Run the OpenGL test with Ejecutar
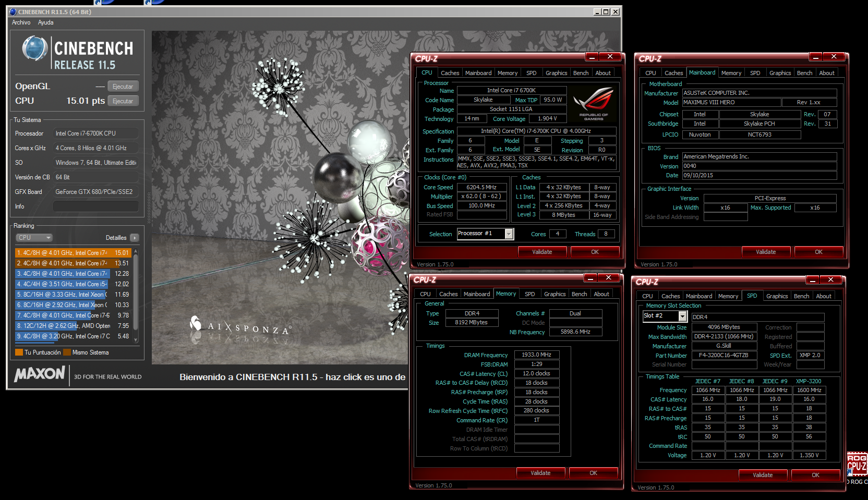Screen dimensions: 868x500 (x=123, y=87)
